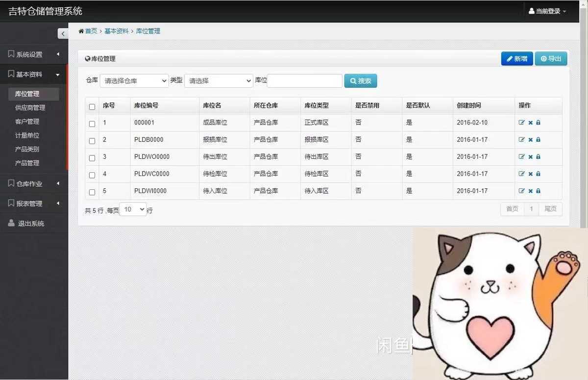Delete the PLDWI0000 row
588x380 pixels.
530,191
